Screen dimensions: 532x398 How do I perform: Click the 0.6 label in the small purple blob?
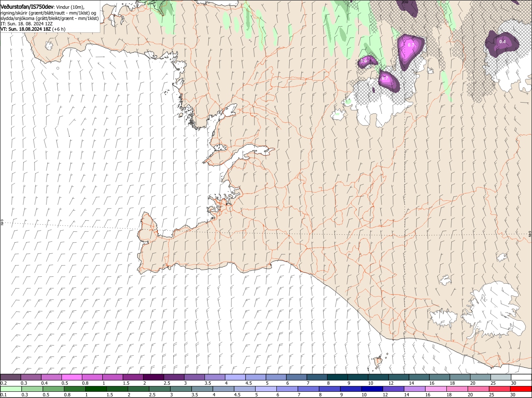(x=364, y=61)
